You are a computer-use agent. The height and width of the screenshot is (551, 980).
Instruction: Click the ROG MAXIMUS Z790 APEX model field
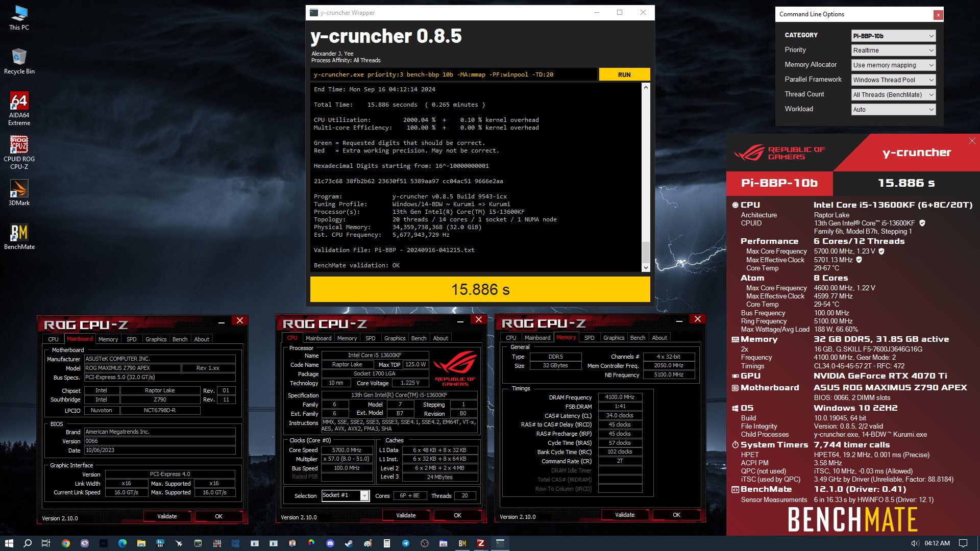pos(132,368)
